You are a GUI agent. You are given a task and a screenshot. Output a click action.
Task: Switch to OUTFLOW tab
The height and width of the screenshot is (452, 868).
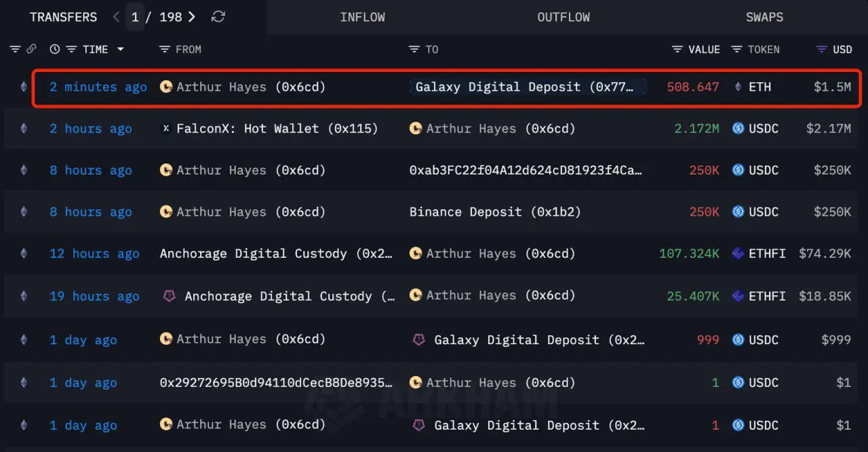pyautogui.click(x=564, y=17)
